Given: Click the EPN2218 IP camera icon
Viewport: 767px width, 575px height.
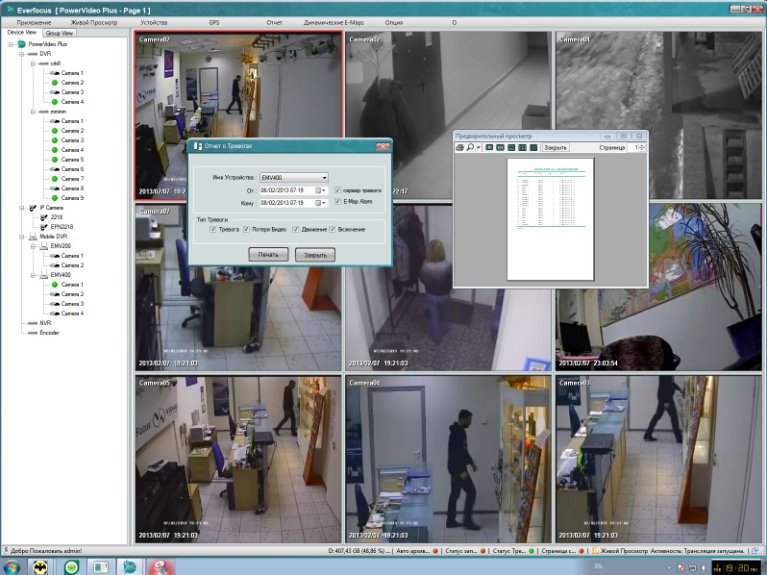Looking at the screenshot, I should [x=44, y=227].
